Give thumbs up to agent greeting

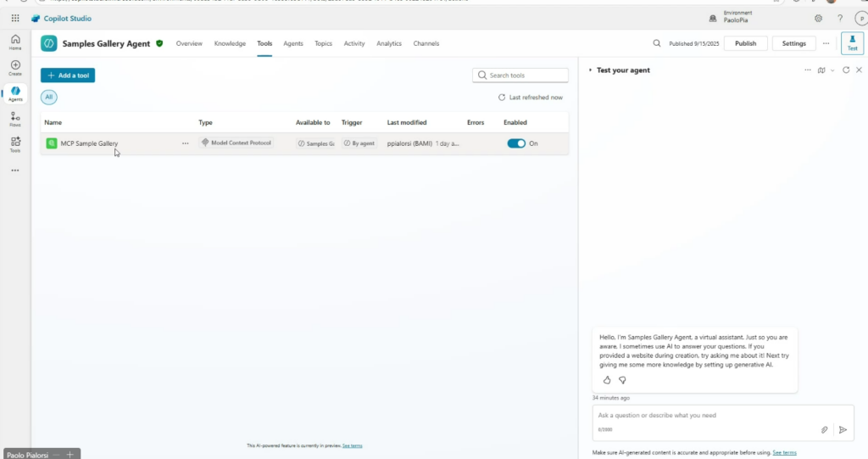(607, 380)
